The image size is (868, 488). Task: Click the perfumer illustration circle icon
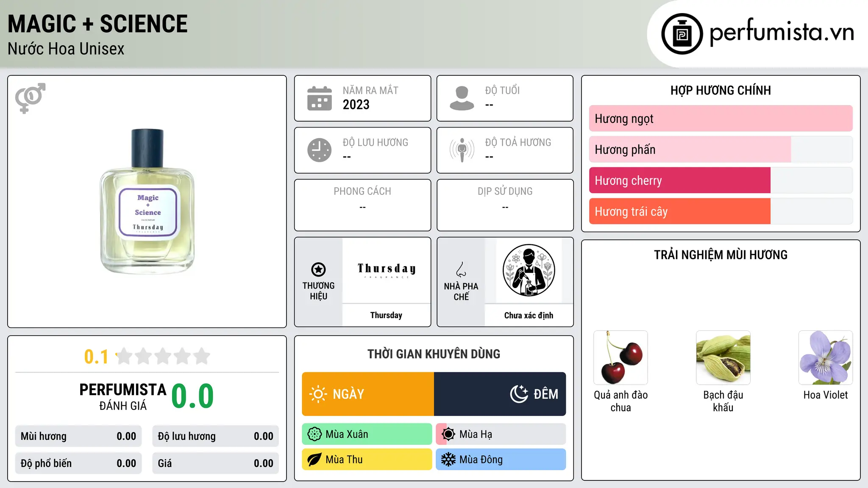click(529, 270)
